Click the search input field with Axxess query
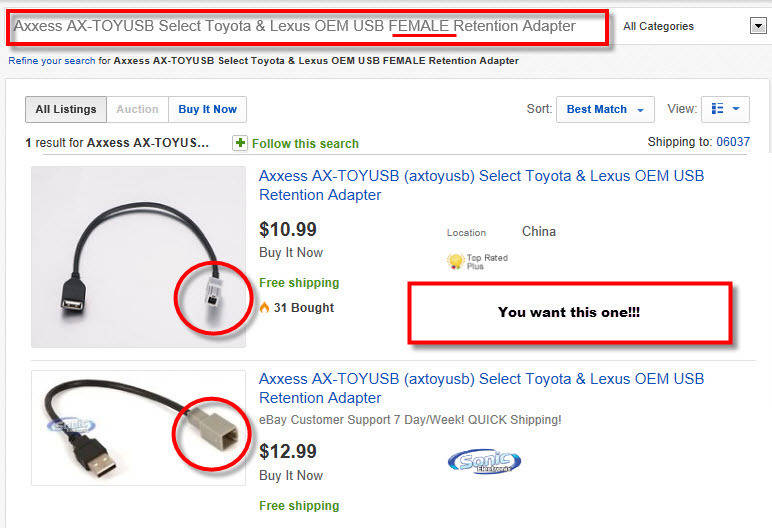Image resolution: width=772 pixels, height=528 pixels. point(307,27)
